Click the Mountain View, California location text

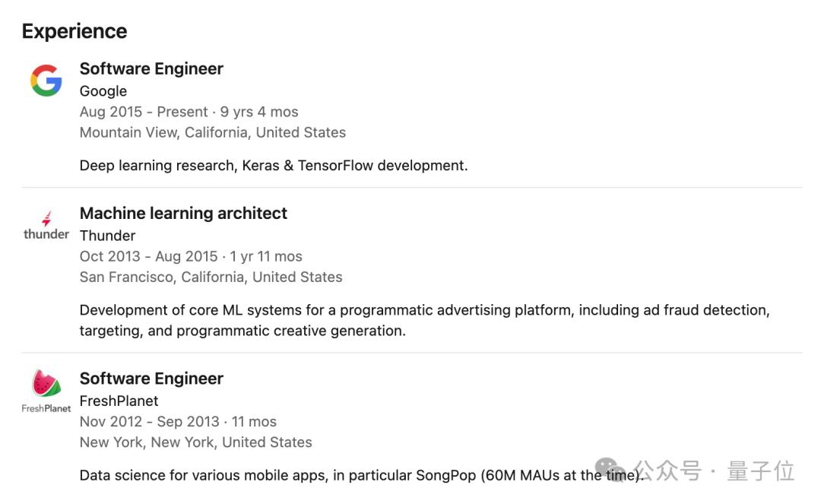click(212, 132)
